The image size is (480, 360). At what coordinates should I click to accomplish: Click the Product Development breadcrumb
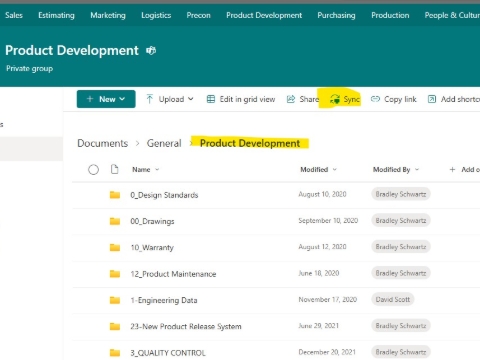(250, 143)
